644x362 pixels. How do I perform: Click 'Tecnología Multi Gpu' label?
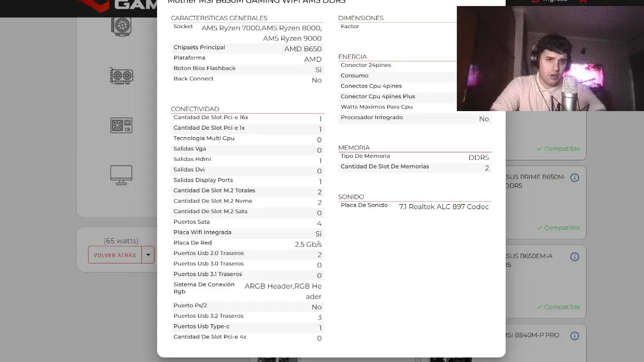(204, 138)
